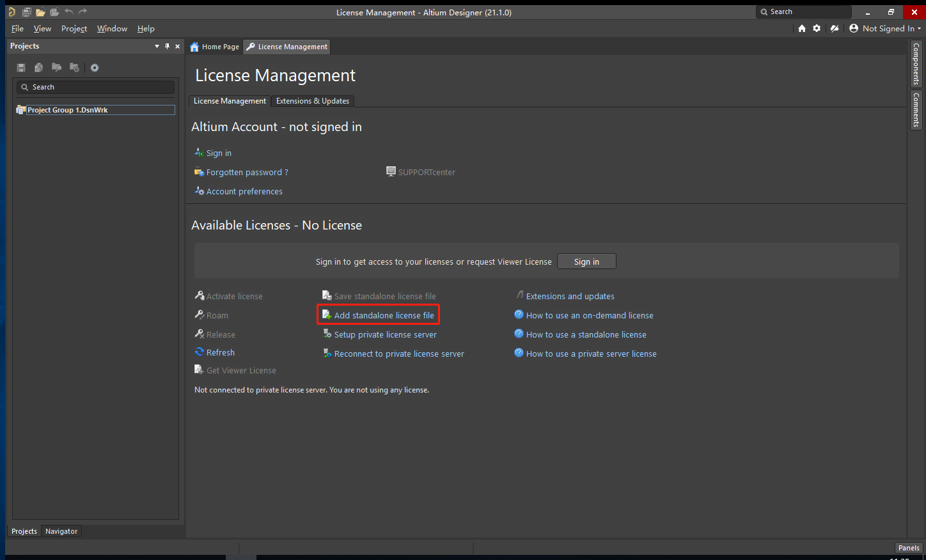Open the Comments side panel tab

(916, 110)
